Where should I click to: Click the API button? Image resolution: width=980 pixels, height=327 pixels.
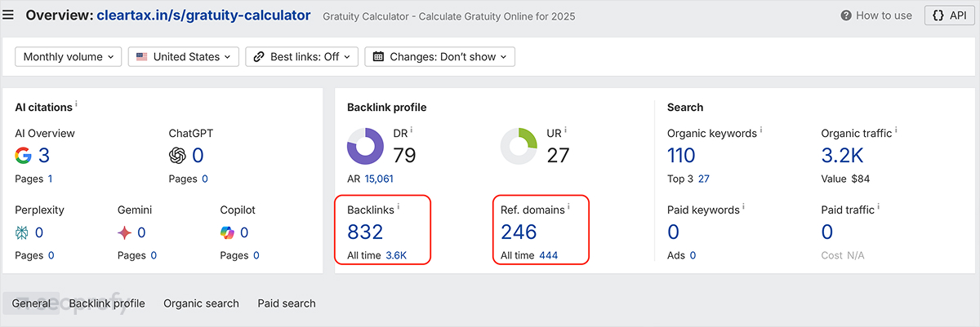pos(949,15)
